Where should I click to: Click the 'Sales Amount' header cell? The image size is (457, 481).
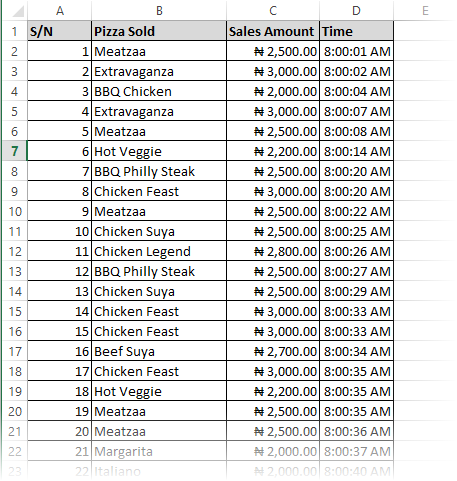pos(273,31)
